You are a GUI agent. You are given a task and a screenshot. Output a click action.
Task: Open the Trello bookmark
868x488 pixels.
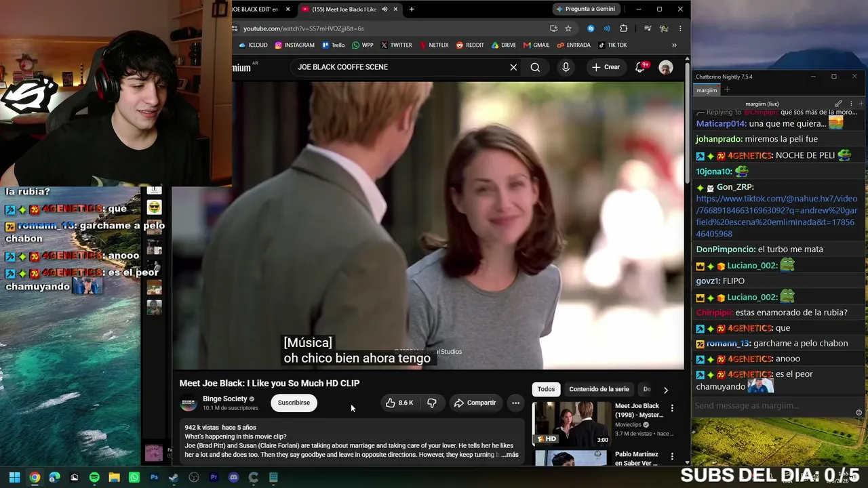pyautogui.click(x=333, y=45)
